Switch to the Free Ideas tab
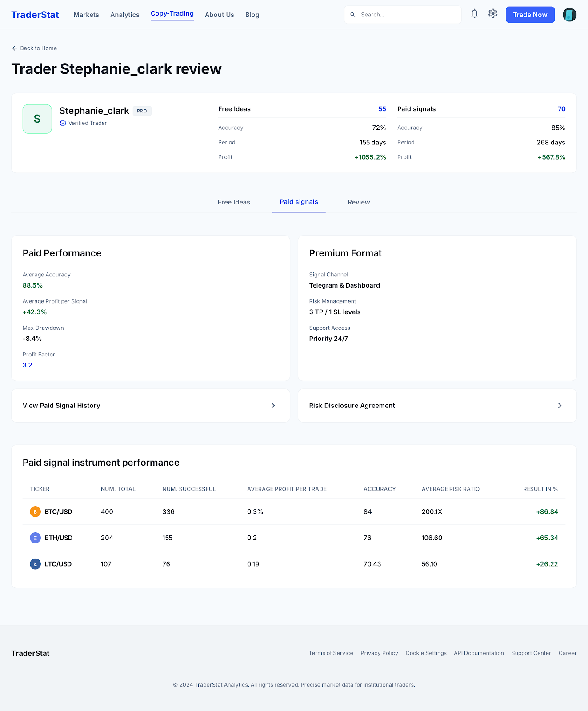Screen dimensions: 588x711 [234, 202]
